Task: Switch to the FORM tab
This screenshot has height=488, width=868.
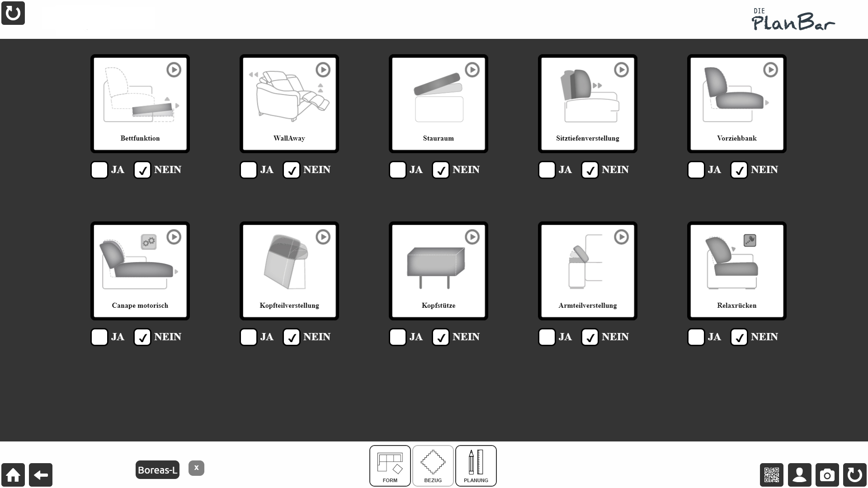Action: (390, 466)
